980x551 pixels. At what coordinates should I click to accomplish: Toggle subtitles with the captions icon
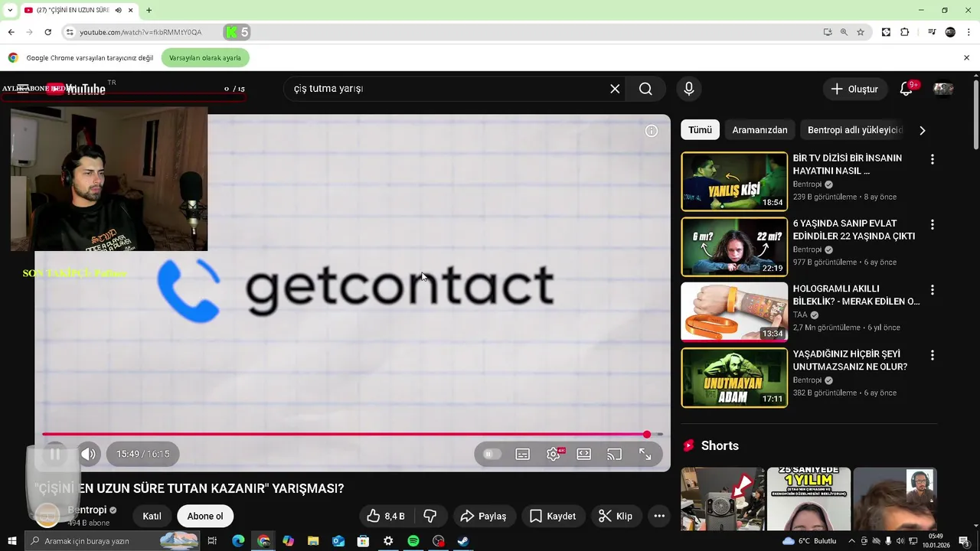point(523,455)
